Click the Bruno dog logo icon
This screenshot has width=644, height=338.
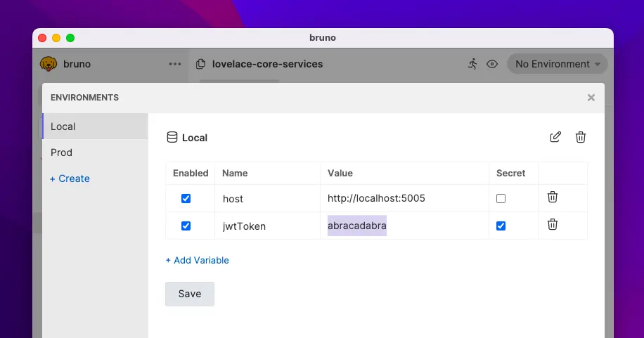click(x=49, y=64)
